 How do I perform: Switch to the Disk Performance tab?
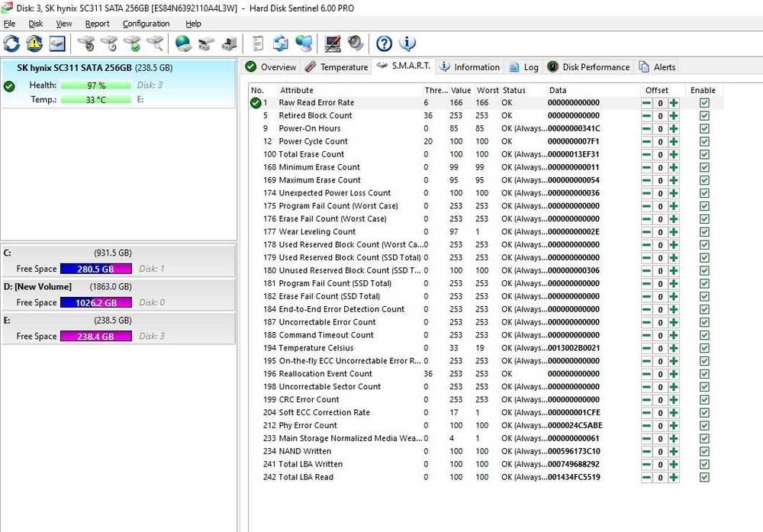point(588,67)
